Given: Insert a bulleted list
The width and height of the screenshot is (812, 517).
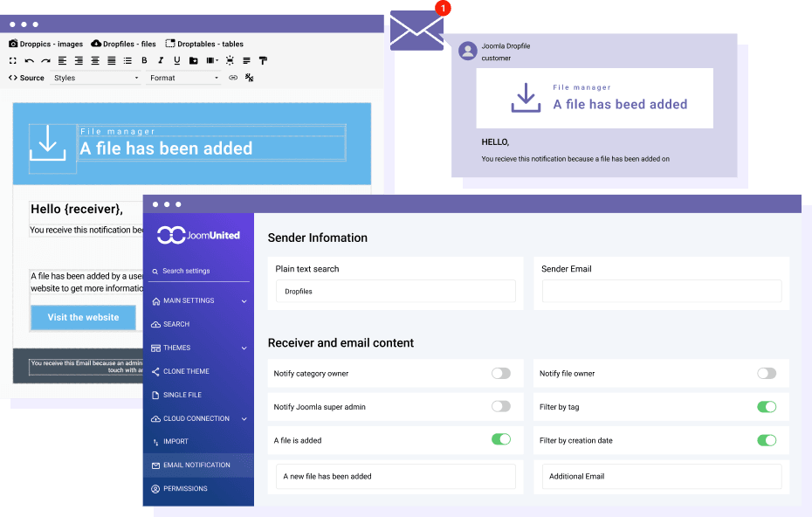Looking at the screenshot, I should point(127,61).
